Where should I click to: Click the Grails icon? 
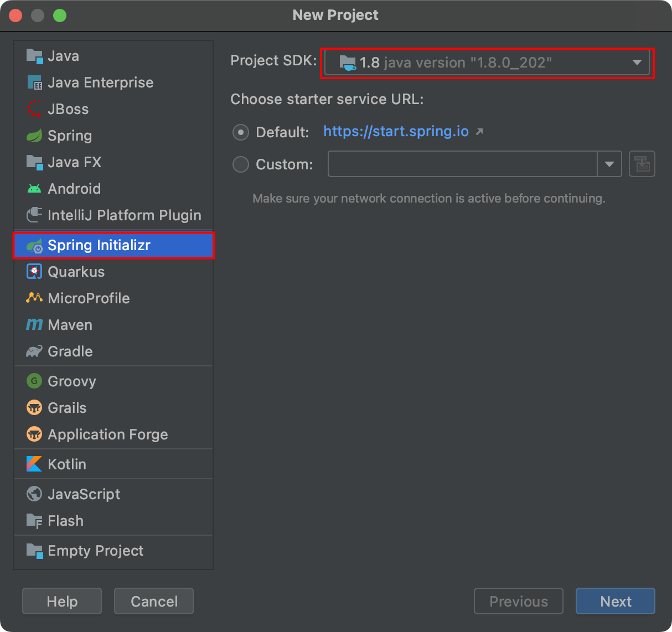[34, 408]
